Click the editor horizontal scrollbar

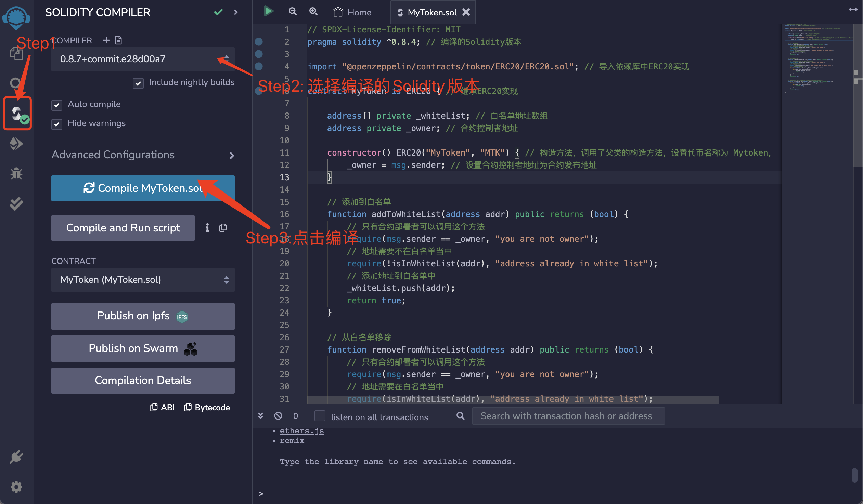pos(513,399)
